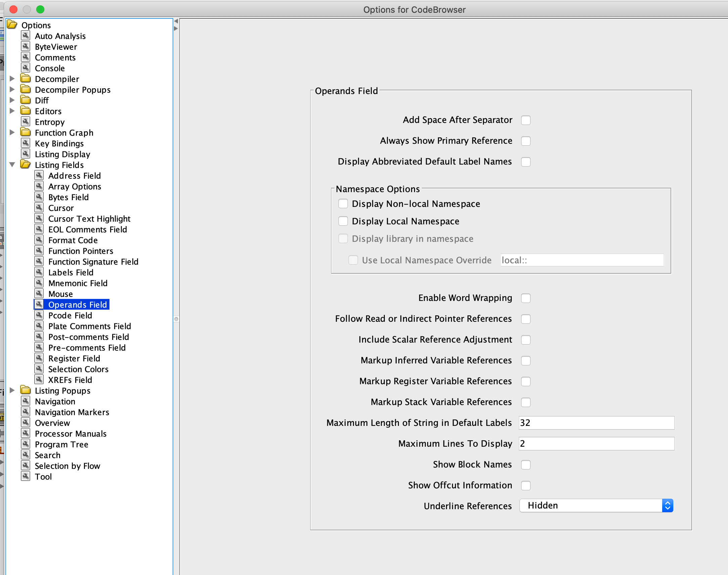Click the Key Bindings options icon
This screenshot has width=728, height=575.
point(26,143)
